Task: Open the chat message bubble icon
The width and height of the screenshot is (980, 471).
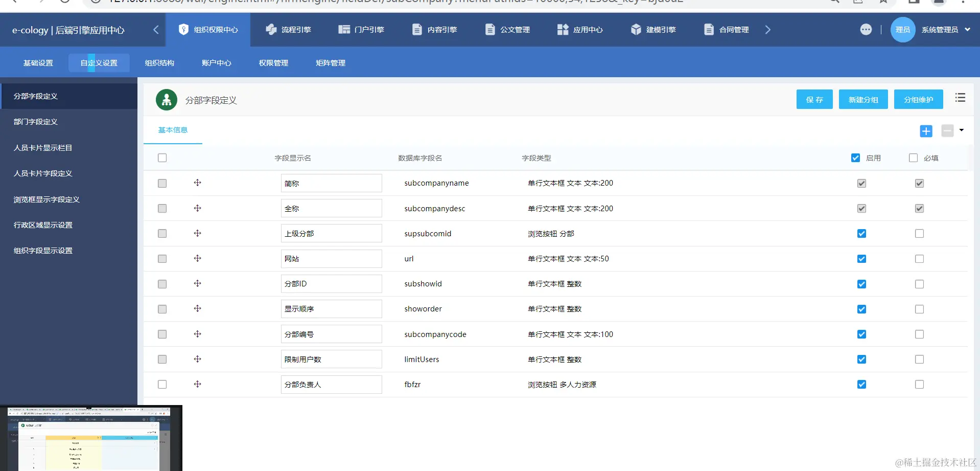Action: [x=866, y=30]
